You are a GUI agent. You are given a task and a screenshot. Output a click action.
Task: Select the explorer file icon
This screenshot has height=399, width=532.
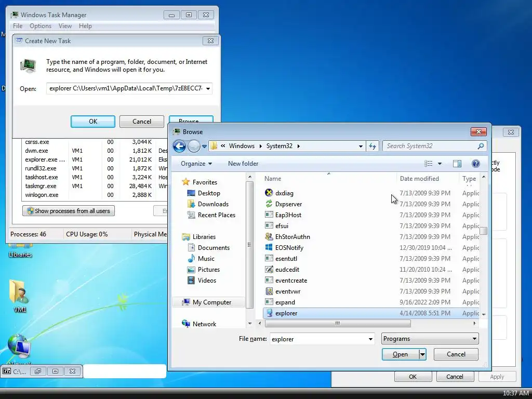pyautogui.click(x=269, y=313)
